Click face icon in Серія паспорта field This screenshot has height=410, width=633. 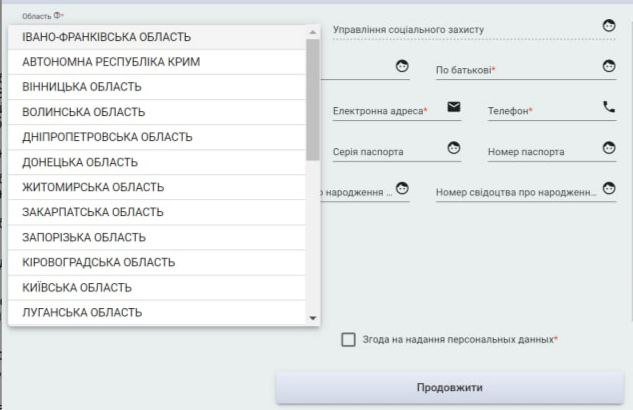tap(453, 148)
